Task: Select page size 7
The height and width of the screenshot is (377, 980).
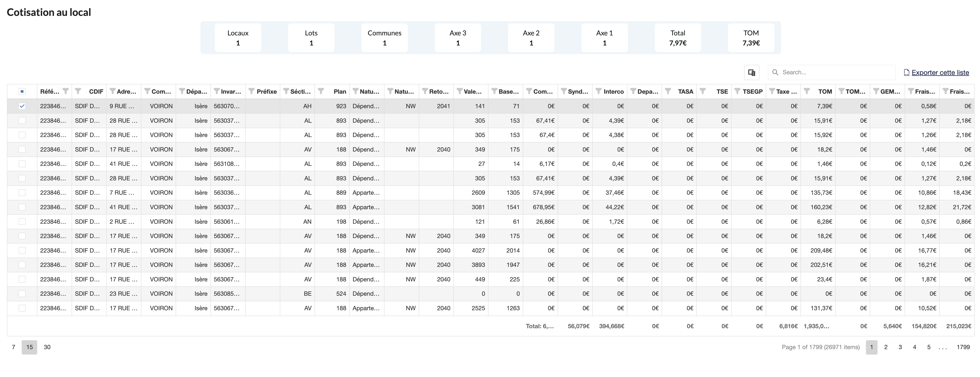Action: [x=14, y=347]
